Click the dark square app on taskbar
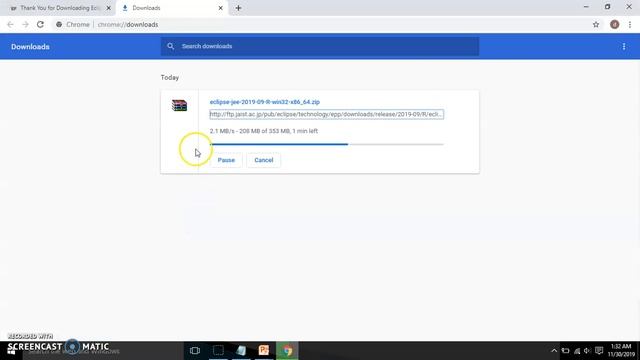 [x=218, y=351]
